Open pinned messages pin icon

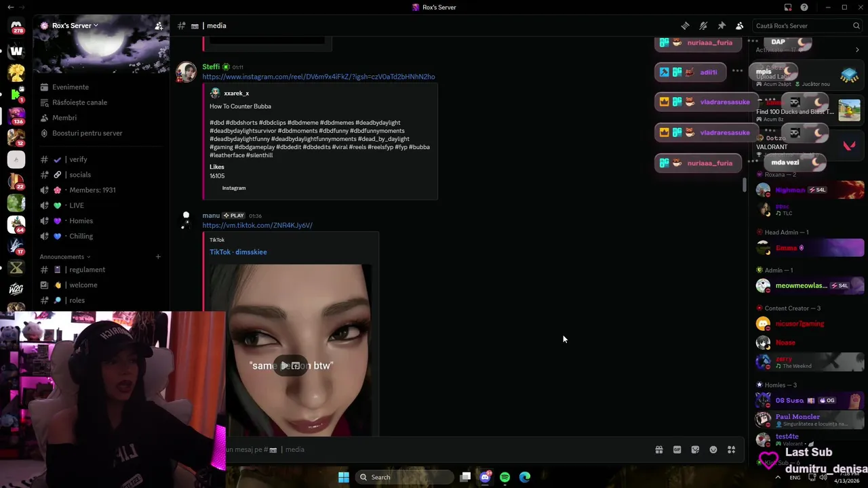(x=722, y=26)
